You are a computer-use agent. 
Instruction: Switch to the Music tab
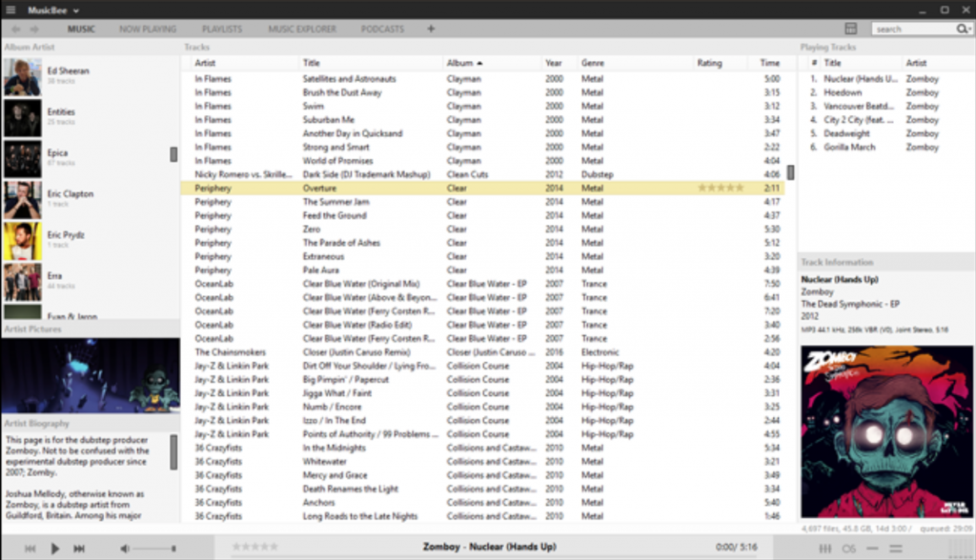pos(82,29)
